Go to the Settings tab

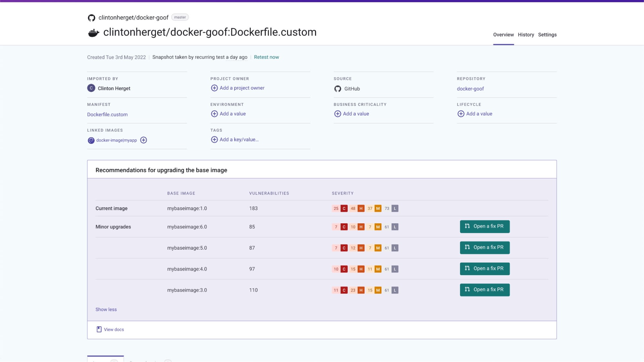[547, 35]
